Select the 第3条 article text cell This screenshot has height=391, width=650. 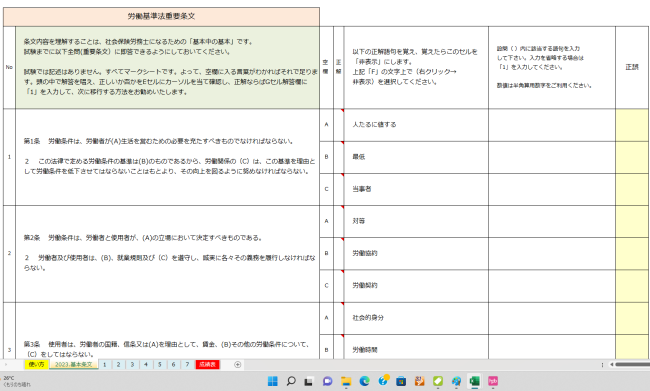167,331
